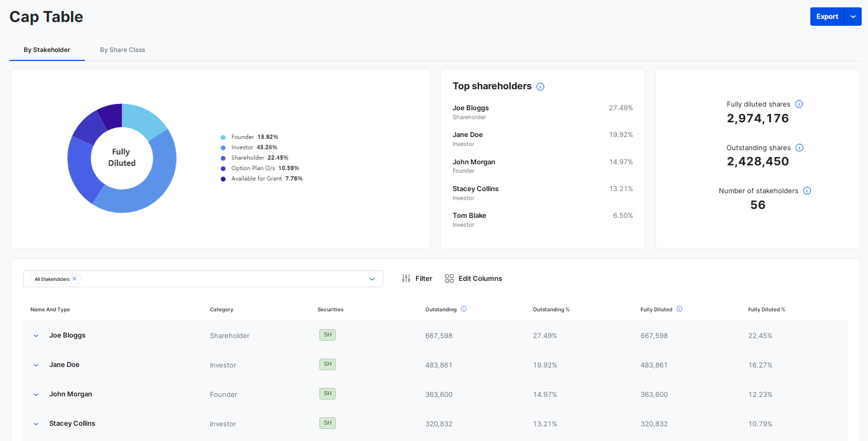Screen dimensions: 868x441
Task: Click John Morgan name in table
Action: click(x=71, y=394)
